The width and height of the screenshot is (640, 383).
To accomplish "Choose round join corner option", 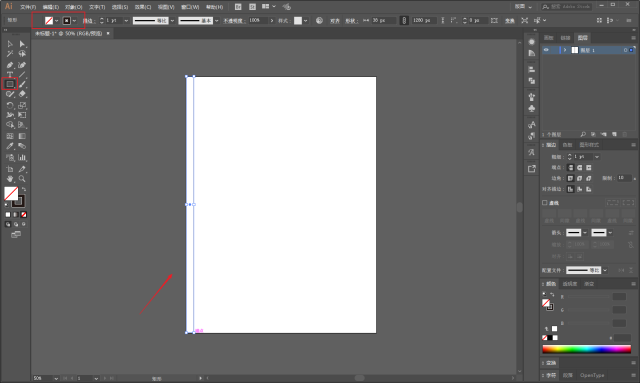I will [x=580, y=178].
